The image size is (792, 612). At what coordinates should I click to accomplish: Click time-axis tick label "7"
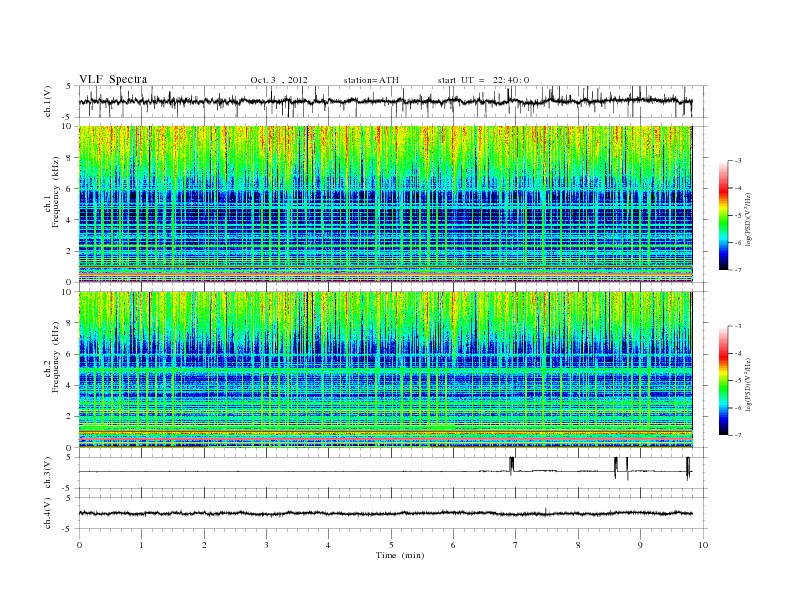516,545
